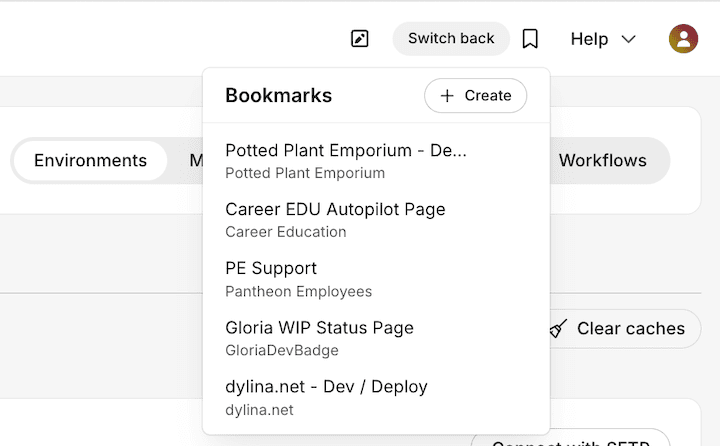
Task: Open the Potted Plant Emporium bookmark
Action: (x=376, y=161)
